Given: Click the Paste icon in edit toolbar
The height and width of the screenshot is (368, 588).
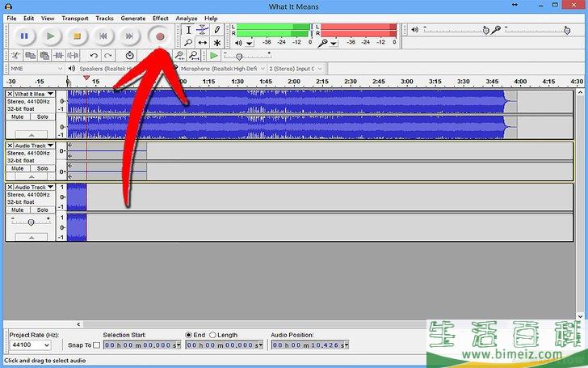Looking at the screenshot, I should tap(44, 56).
